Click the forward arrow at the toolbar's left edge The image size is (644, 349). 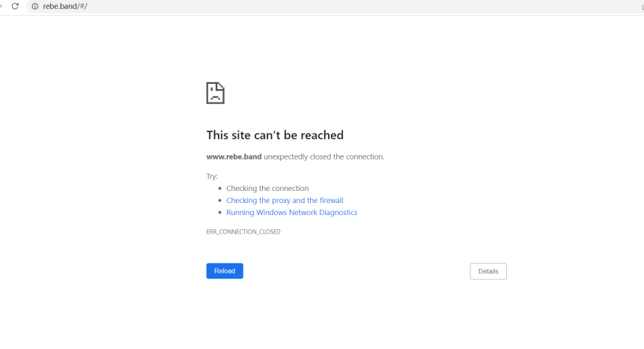pos(1,6)
